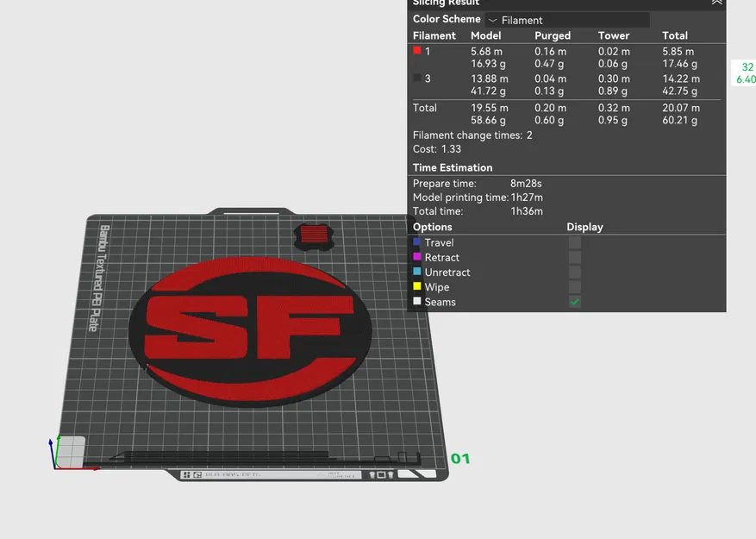
Task: Click the blue Travel color swatch
Action: tap(417, 241)
